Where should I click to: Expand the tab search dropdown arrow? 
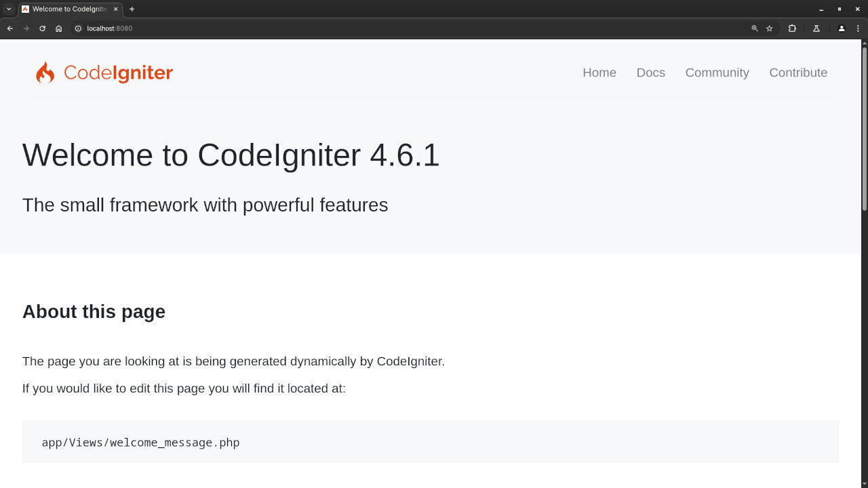click(9, 9)
